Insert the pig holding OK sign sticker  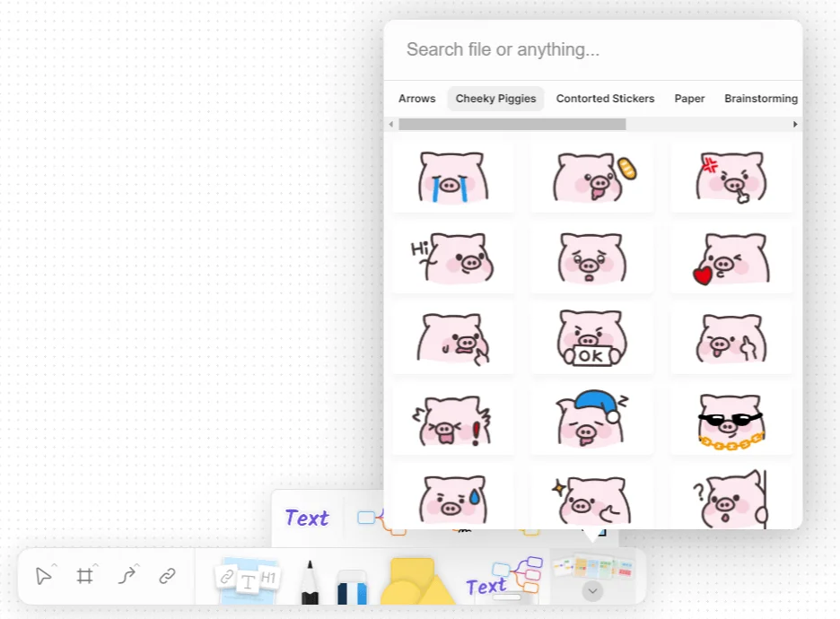coord(591,341)
